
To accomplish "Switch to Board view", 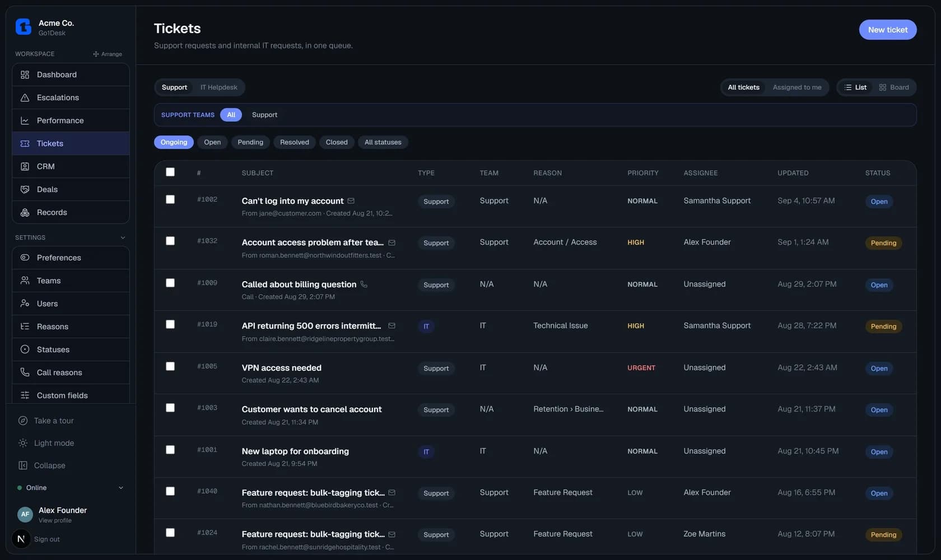I will [894, 87].
